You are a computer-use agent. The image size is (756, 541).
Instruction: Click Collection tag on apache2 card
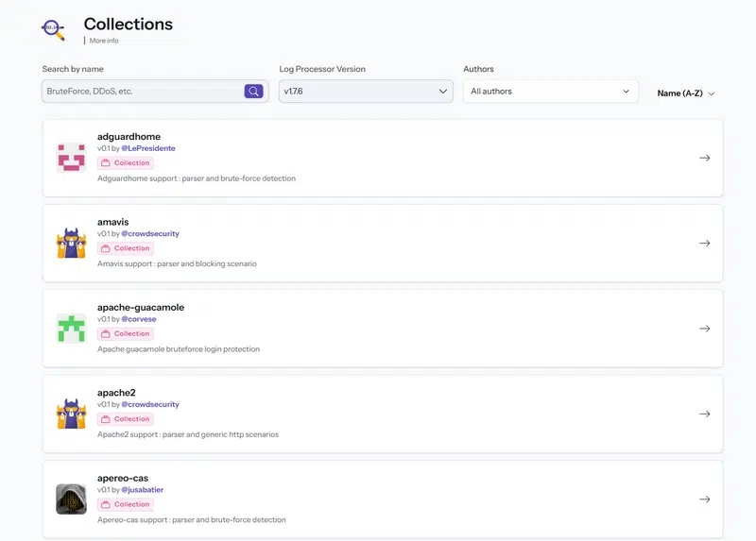[126, 419]
